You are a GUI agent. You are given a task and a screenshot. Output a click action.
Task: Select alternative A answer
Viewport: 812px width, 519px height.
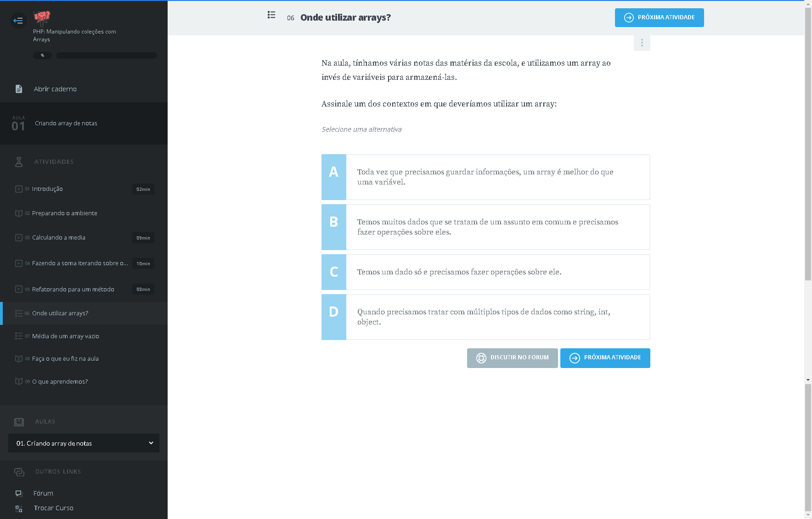pos(485,177)
